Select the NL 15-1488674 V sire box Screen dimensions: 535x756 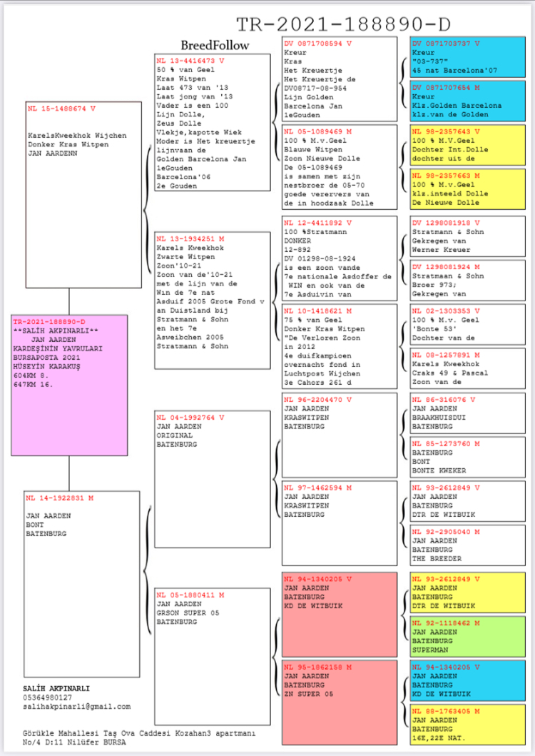(x=83, y=195)
